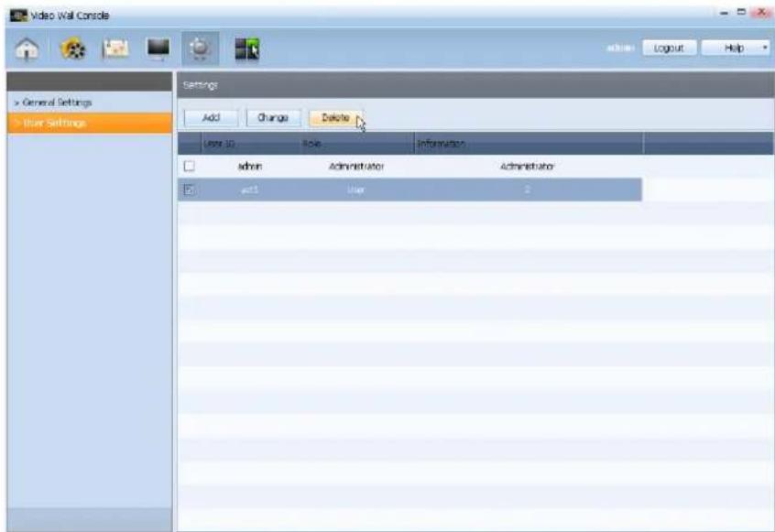This screenshot has height=532, width=775.
Task: Click the user ID in the highlighted row
Action: point(249,190)
